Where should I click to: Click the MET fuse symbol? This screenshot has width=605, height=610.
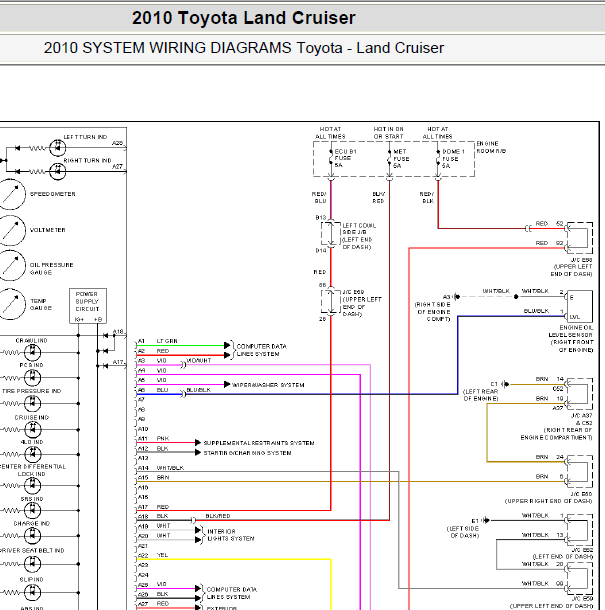[389, 158]
